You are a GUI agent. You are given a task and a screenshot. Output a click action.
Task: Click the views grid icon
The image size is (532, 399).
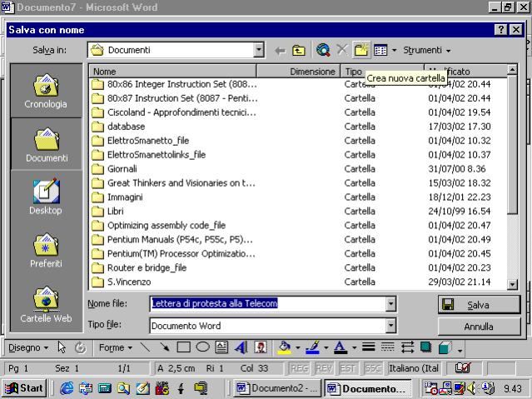(380, 50)
